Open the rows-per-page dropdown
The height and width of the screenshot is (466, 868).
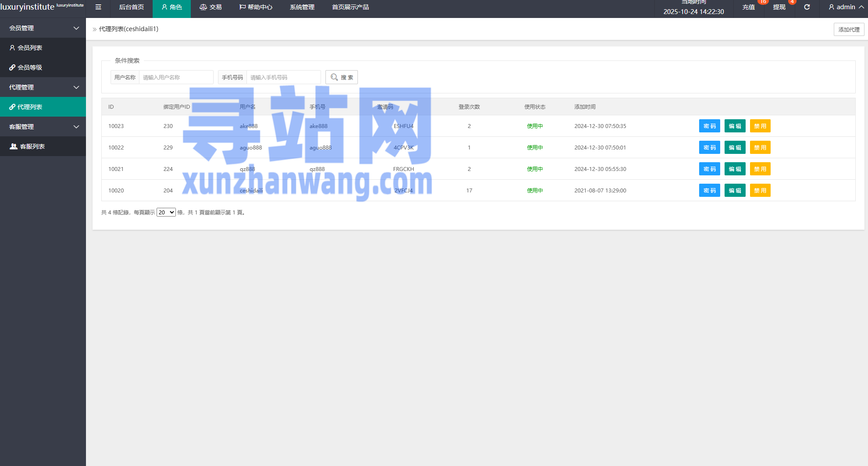coord(166,213)
